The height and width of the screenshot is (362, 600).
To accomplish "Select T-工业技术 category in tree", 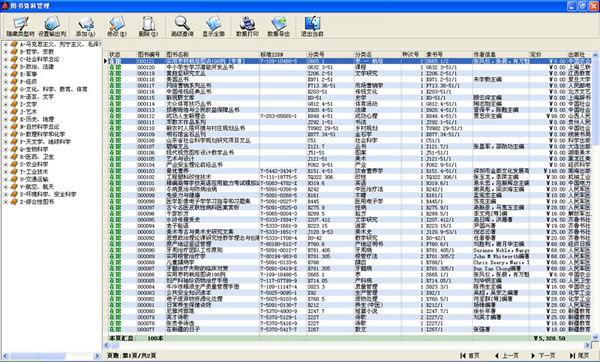I will pos(34,171).
